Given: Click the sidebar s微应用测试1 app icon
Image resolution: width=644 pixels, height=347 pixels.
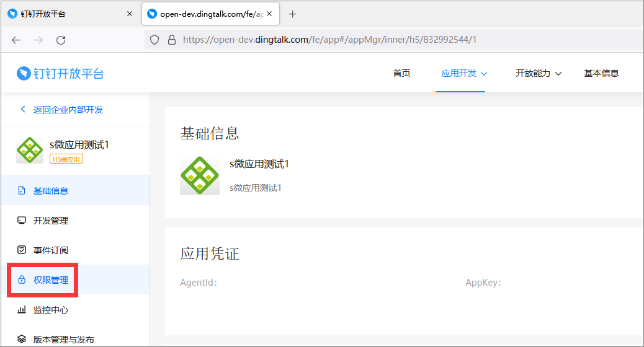Looking at the screenshot, I should [x=30, y=150].
